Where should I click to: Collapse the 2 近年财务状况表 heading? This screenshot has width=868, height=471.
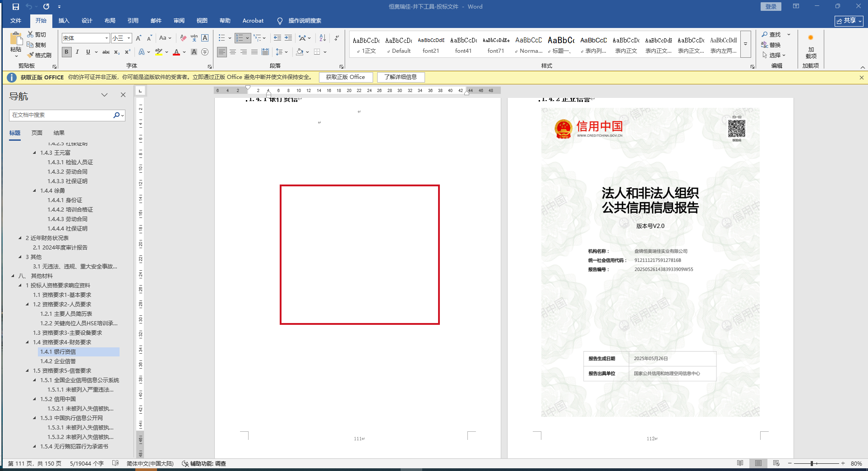click(x=20, y=238)
